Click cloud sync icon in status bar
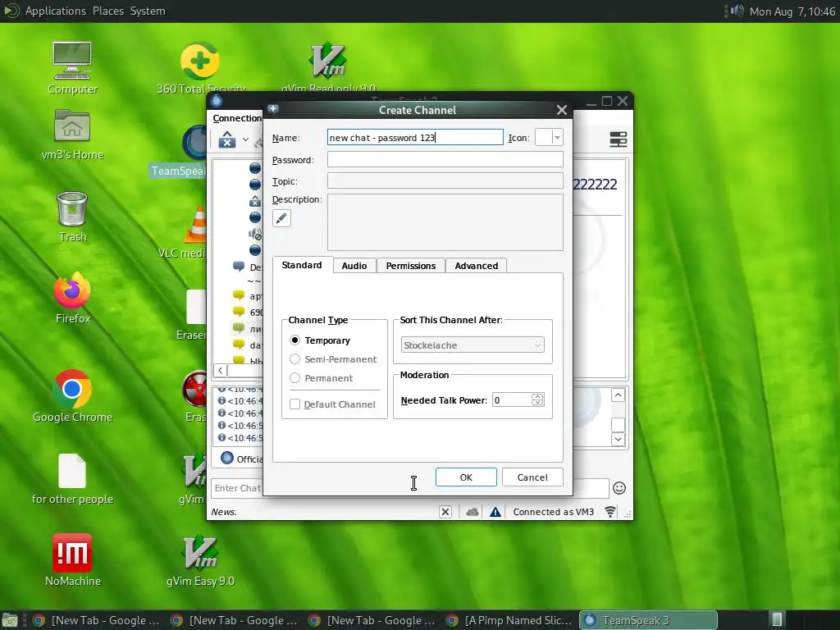This screenshot has height=630, width=840. tap(472, 512)
